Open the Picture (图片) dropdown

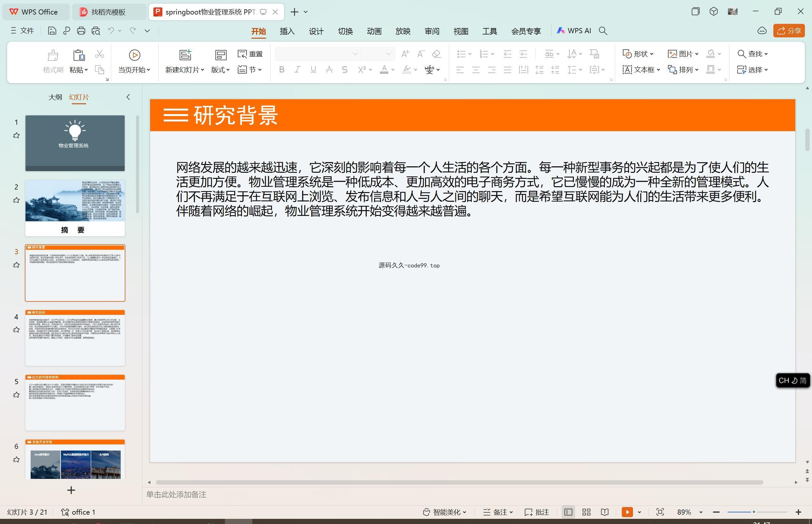tap(683, 54)
